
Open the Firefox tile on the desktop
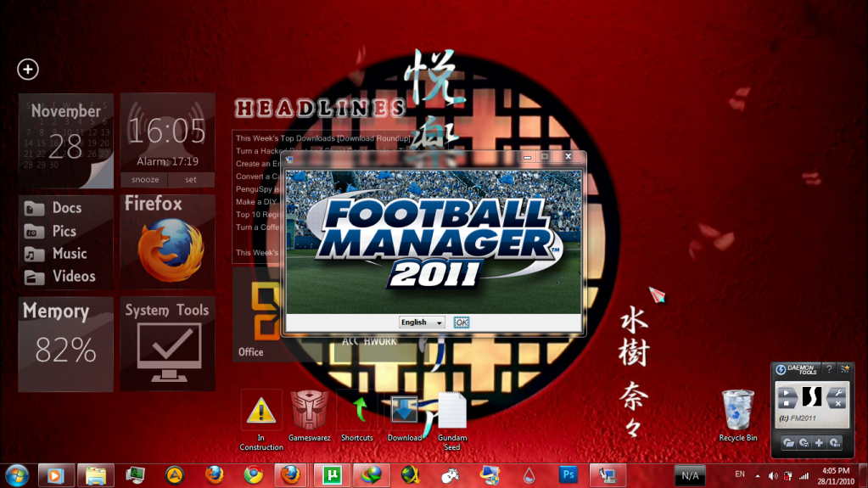click(167, 241)
